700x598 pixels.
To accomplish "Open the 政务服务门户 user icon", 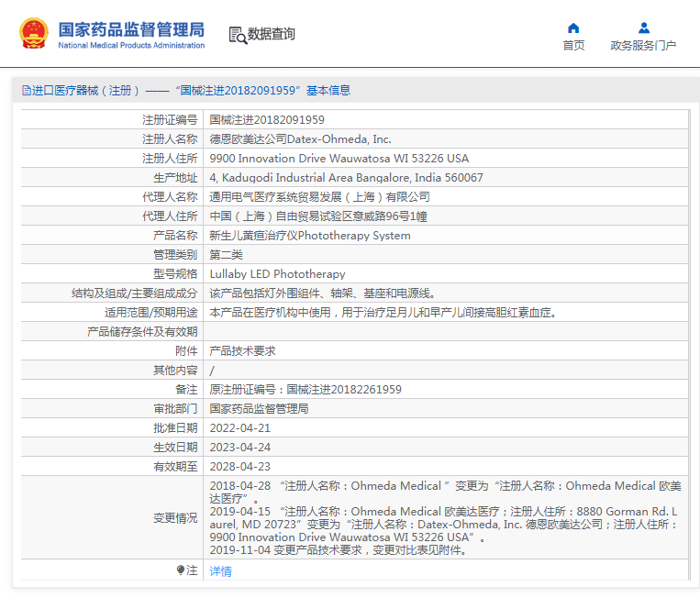I will click(x=643, y=28).
